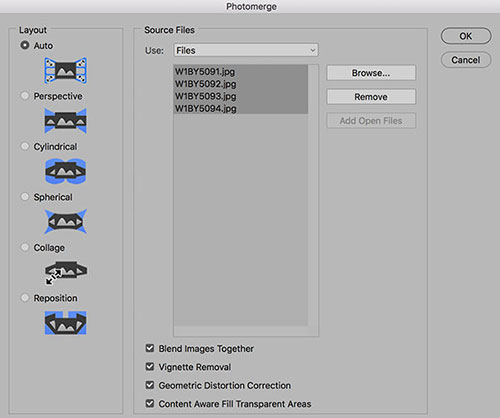
Task: Open the Use Files dropdown
Action: coord(246,50)
